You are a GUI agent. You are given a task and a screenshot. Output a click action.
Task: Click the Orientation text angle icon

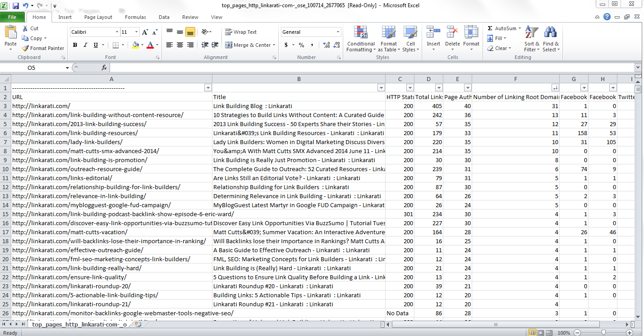205,32
